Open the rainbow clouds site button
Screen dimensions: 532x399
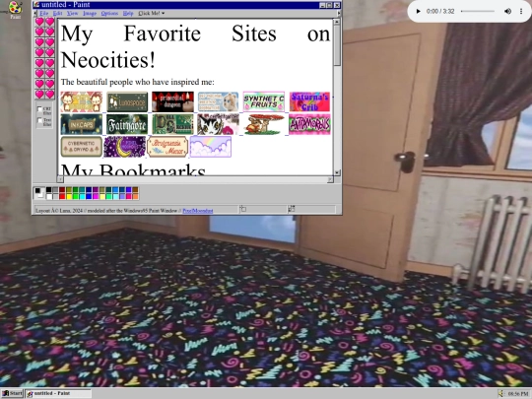[211, 147]
